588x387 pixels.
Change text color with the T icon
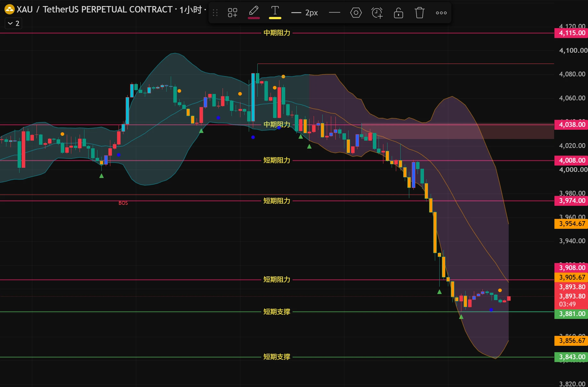[x=275, y=12]
